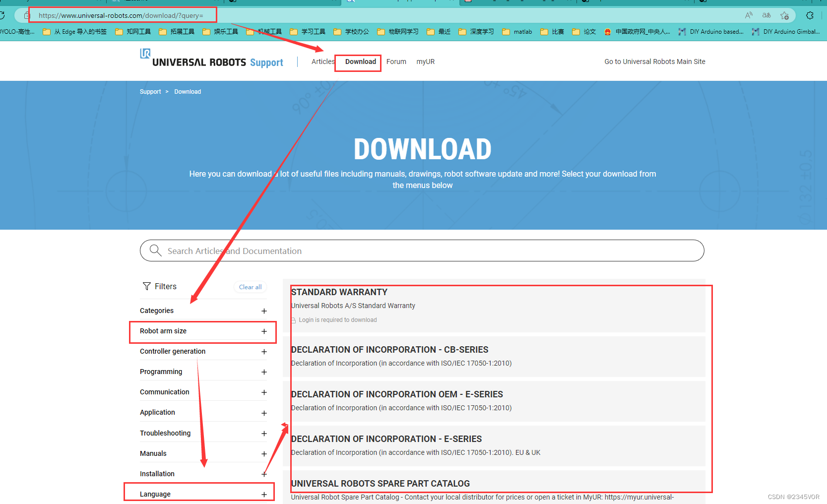Open Declaration of Incorporation OEM E-Series entry

click(494, 401)
